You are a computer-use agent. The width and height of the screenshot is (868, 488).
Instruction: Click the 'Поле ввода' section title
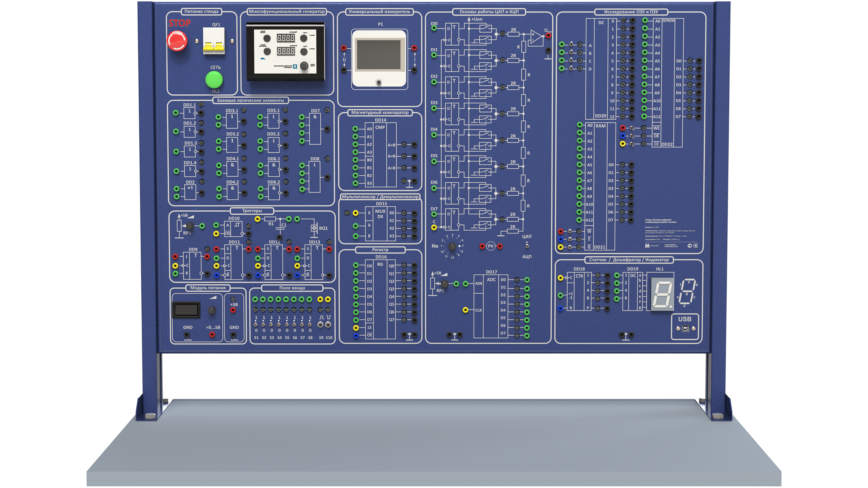point(292,288)
